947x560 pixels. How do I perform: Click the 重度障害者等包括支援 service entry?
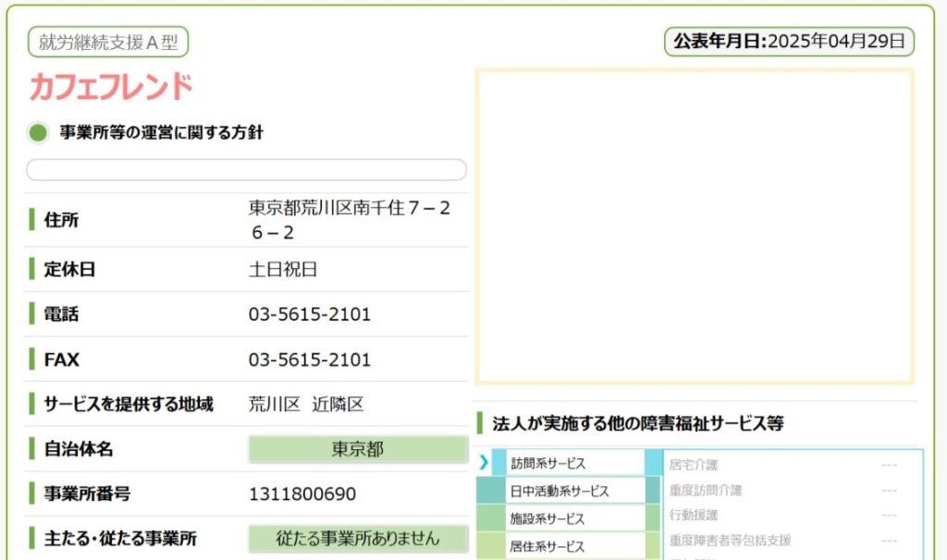[x=730, y=540]
